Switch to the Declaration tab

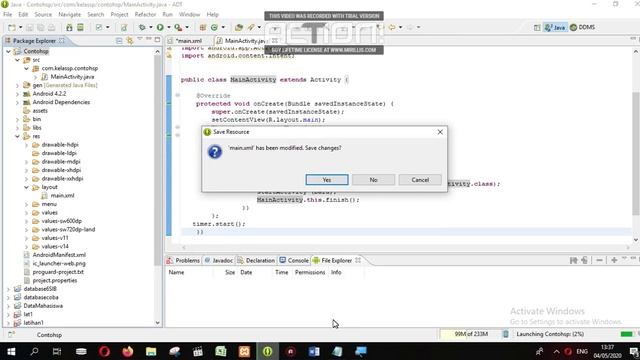tap(256, 260)
